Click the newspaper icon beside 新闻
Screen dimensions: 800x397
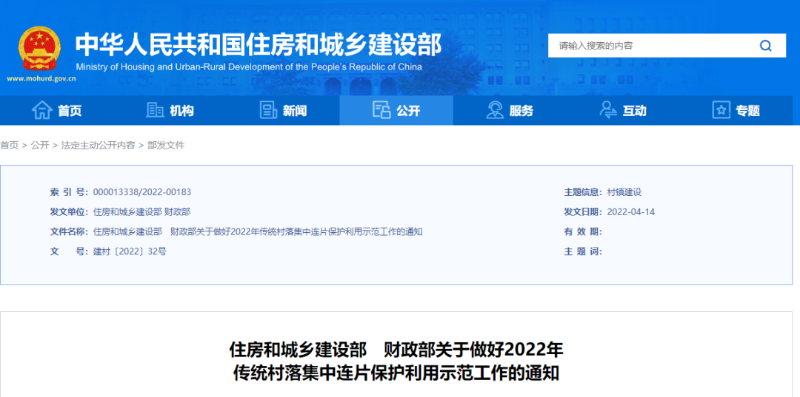coord(268,110)
